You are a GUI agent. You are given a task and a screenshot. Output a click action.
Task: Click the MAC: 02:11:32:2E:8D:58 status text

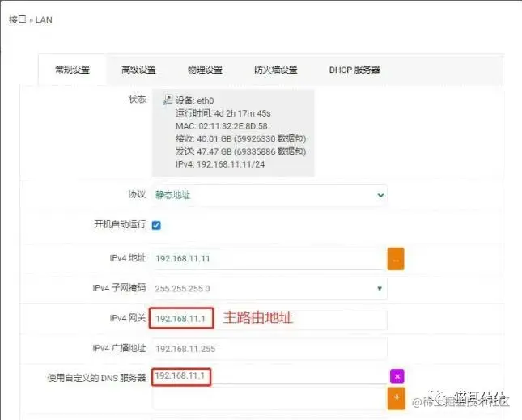(x=222, y=126)
